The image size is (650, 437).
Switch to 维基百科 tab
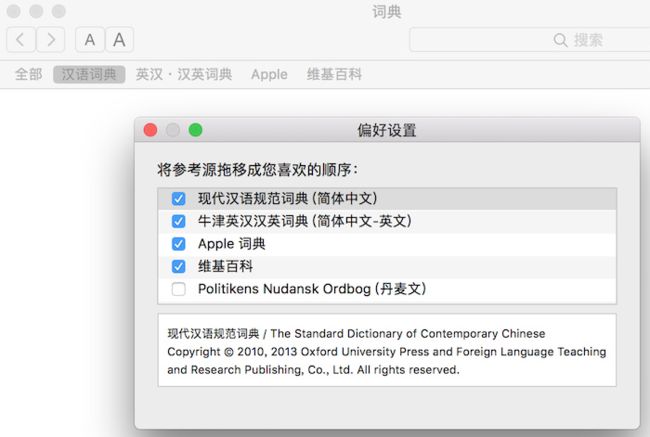334,75
